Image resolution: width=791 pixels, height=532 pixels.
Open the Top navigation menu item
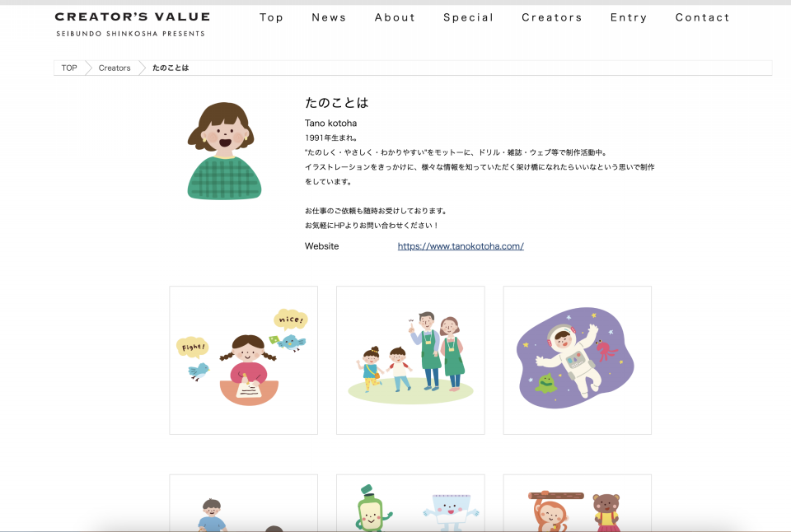tap(271, 17)
